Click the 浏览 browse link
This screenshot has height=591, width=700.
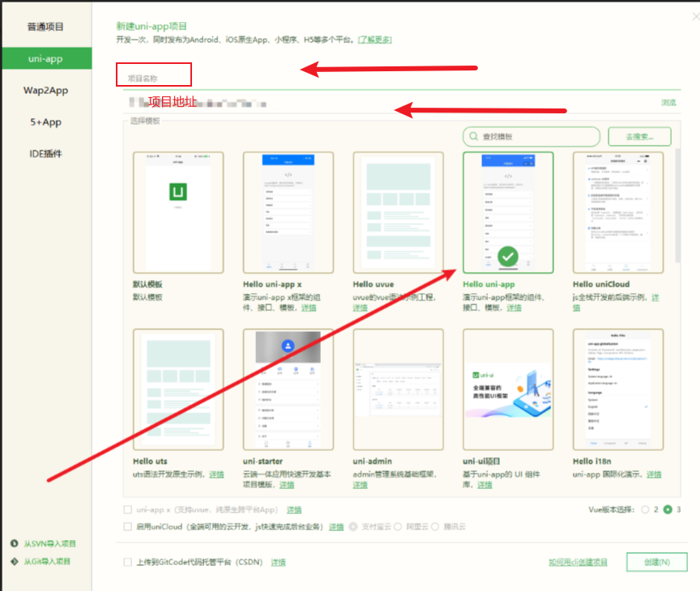(x=668, y=103)
